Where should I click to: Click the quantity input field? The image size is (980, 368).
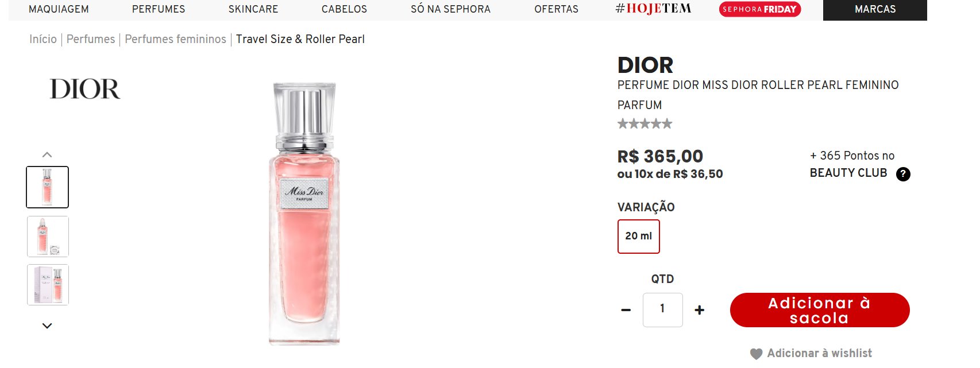(663, 310)
